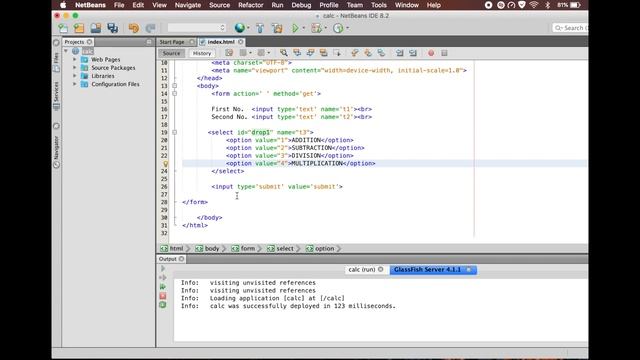
Task: Click the Clean and Build icon
Action: (277, 28)
